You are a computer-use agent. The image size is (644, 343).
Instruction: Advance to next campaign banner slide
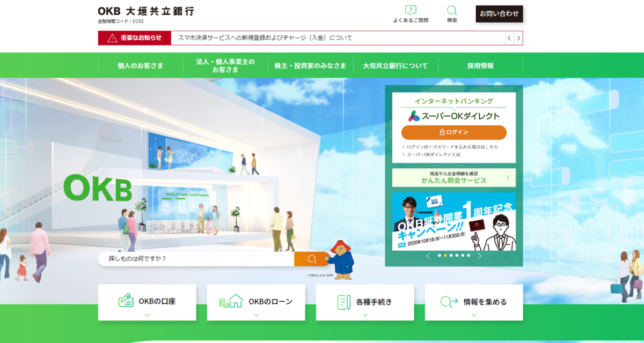tap(480, 256)
